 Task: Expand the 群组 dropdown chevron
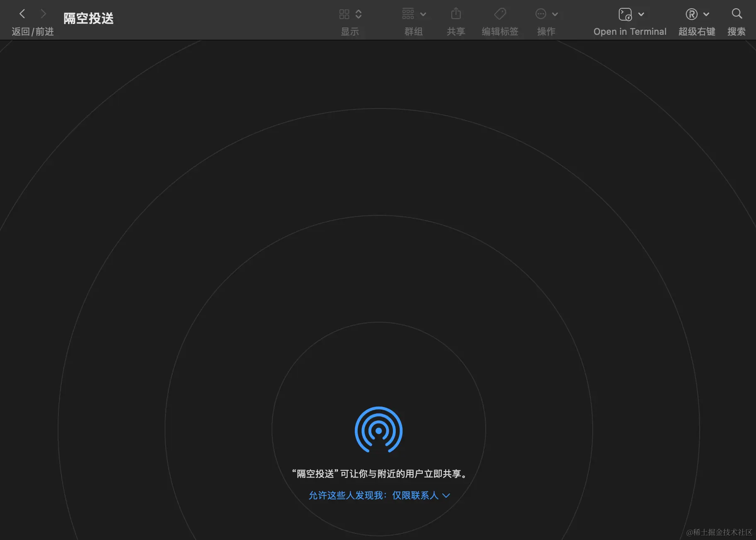(x=423, y=14)
